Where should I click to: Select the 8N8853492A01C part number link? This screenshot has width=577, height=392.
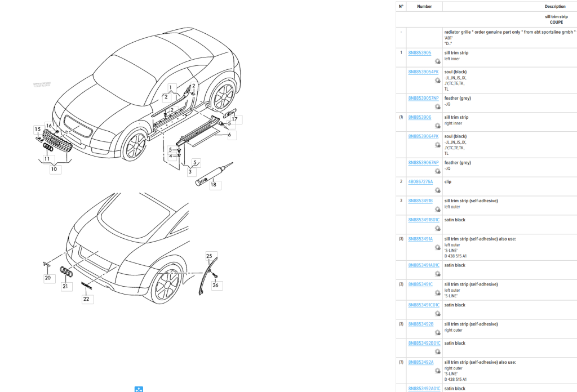click(424, 389)
